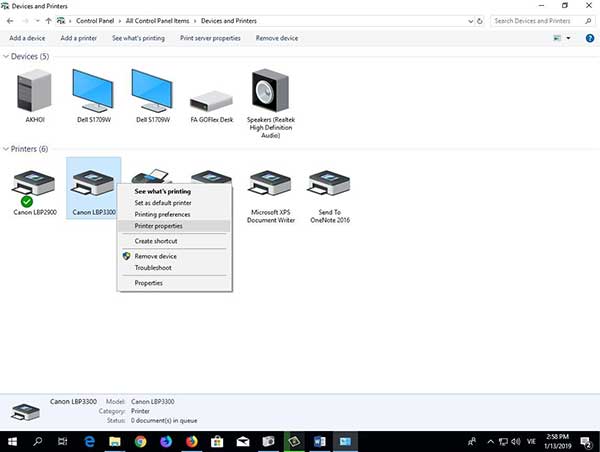Show hidden tray icons chevron
Viewport: 600px width, 452px height.
click(x=490, y=442)
